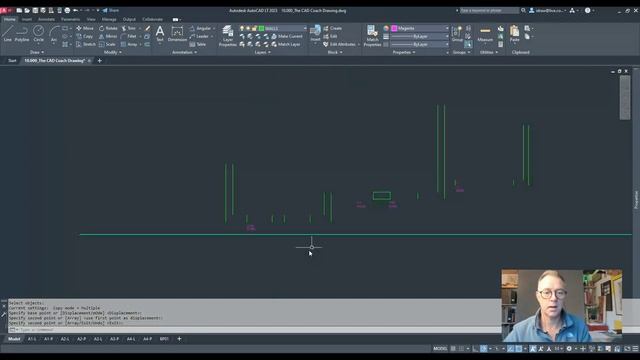Open the Insert block tool
640x360 pixels.
(x=315, y=33)
